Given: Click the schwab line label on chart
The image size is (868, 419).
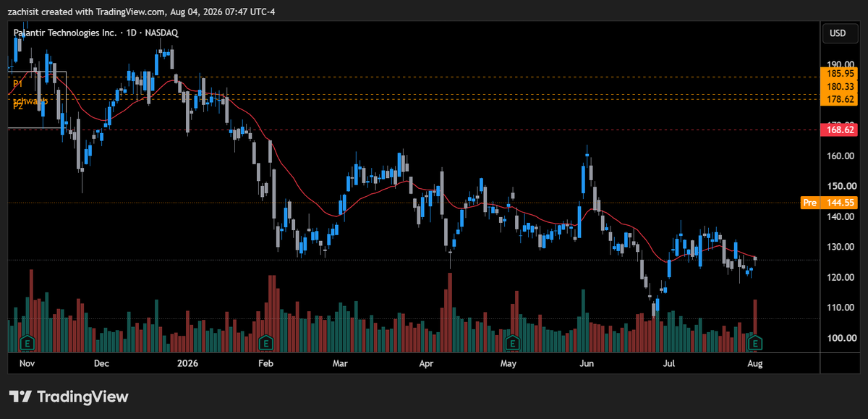Looking at the screenshot, I should [x=30, y=101].
